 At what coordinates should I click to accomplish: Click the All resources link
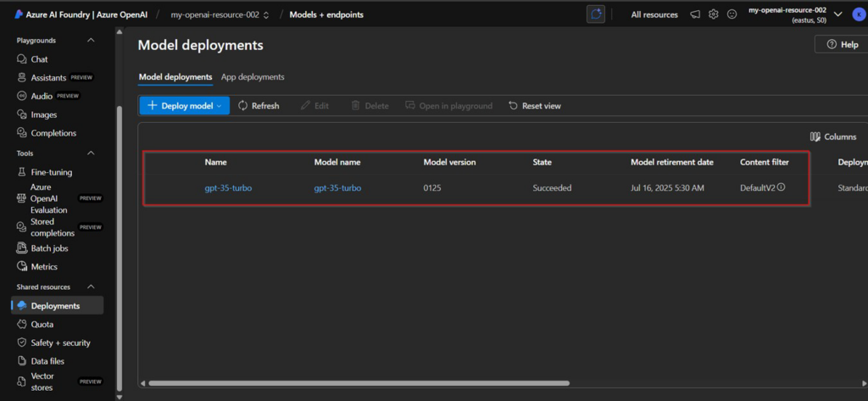654,15
